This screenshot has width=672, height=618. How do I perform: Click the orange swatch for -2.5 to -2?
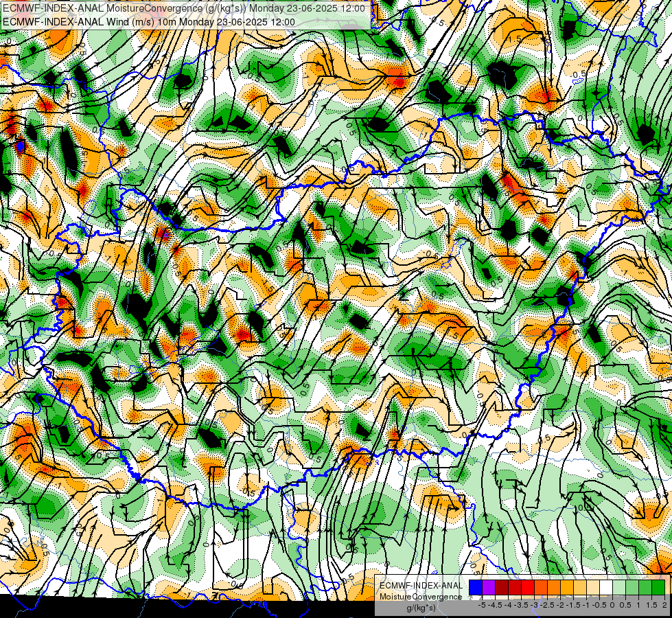coord(554,587)
